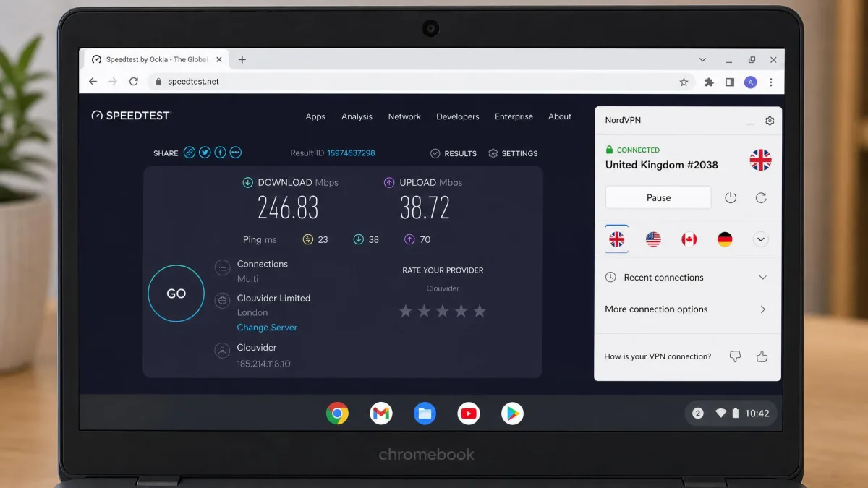The height and width of the screenshot is (488, 868).
Task: Click the IP address 185.214.118.10
Action: tap(263, 364)
